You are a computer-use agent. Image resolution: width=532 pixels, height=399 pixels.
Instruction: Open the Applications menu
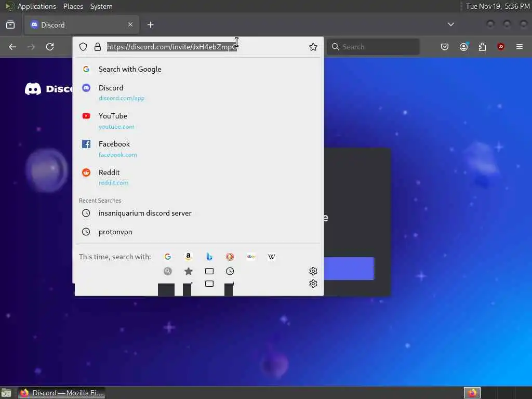coord(37,6)
